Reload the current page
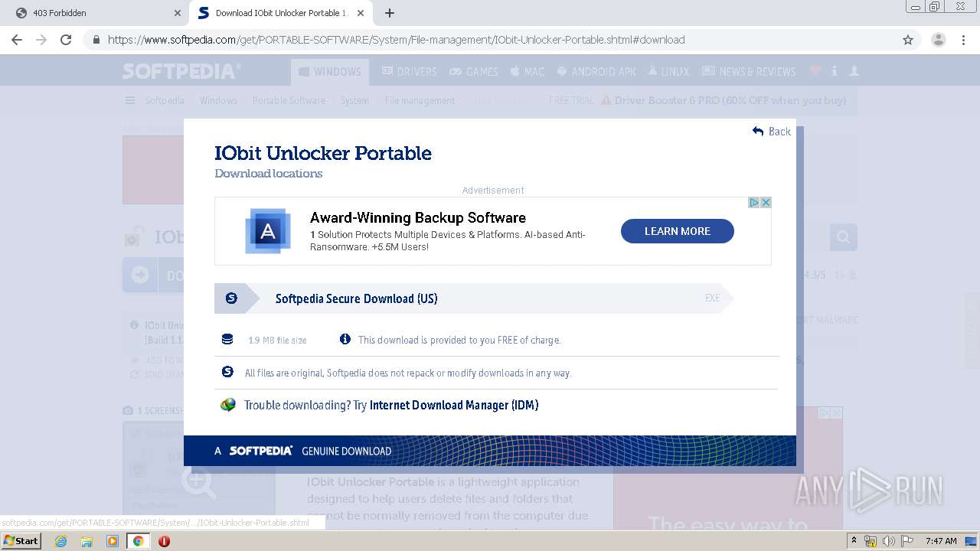 [66, 40]
